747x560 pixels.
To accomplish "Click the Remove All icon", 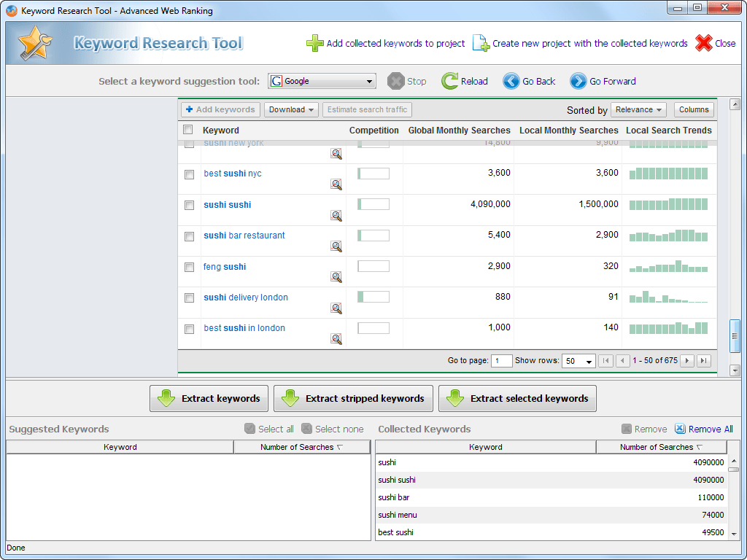I will pyautogui.click(x=680, y=429).
